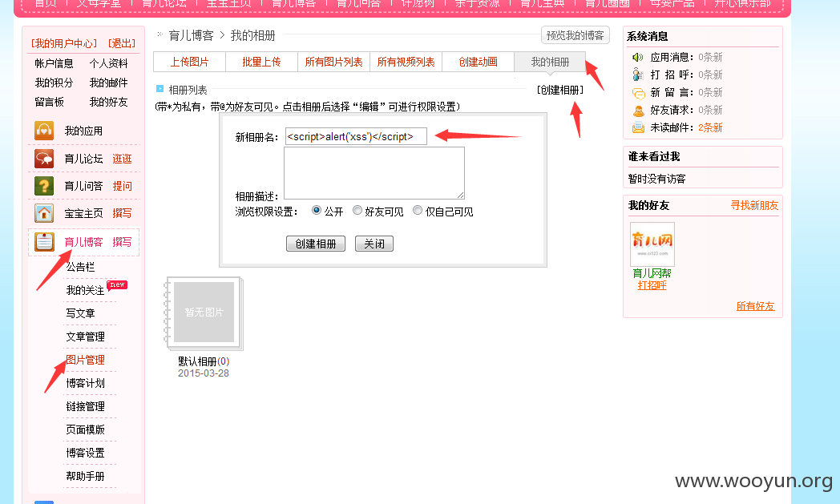Viewport: 840px width, 504px height.
Task: Open 公告栏 in blog submenu
Action: pos(80,267)
